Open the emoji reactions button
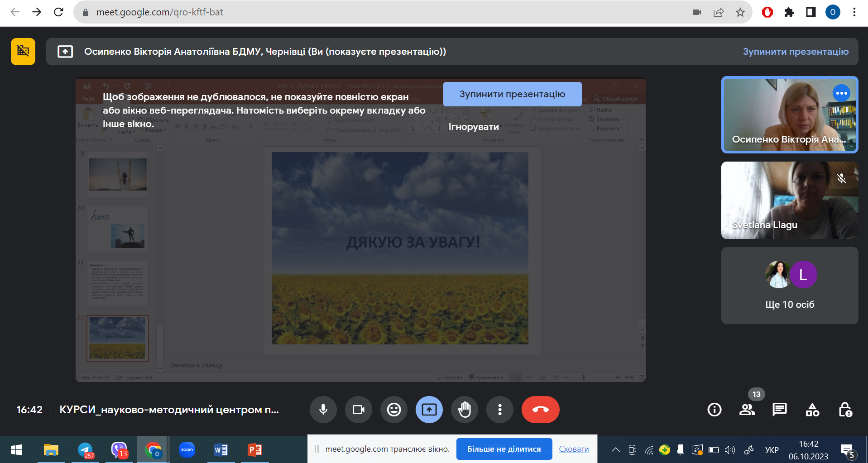Screen dimensions: 868x463 [394, 410]
